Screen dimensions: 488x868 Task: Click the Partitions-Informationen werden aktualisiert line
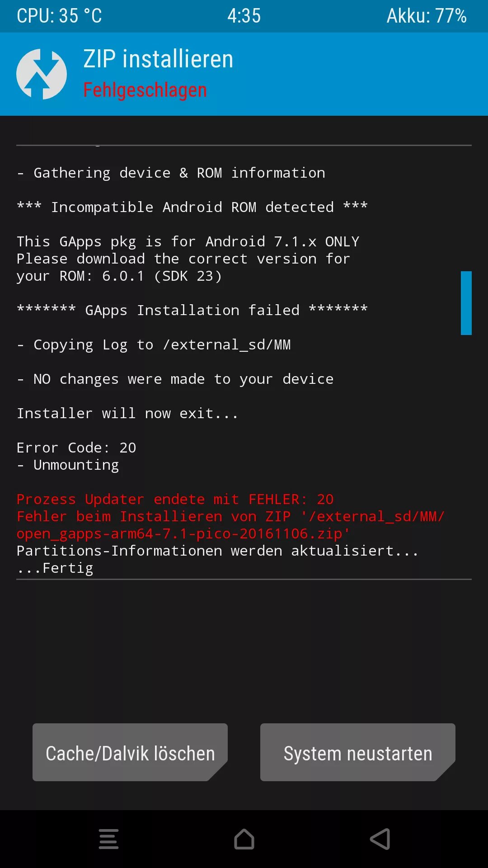(x=218, y=551)
